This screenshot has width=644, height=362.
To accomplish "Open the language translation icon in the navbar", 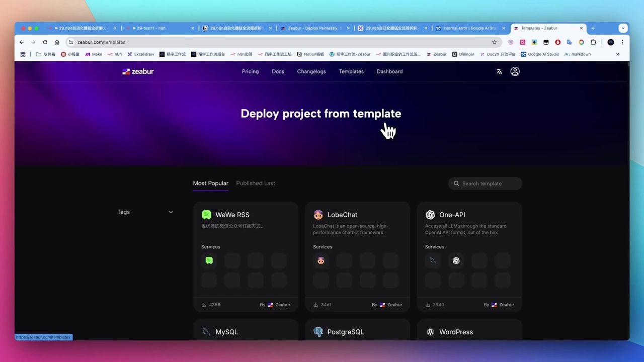I will [x=499, y=71].
